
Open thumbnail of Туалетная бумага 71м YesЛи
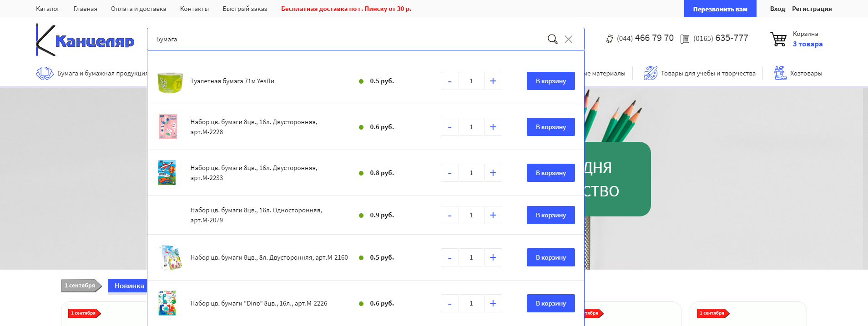click(170, 82)
